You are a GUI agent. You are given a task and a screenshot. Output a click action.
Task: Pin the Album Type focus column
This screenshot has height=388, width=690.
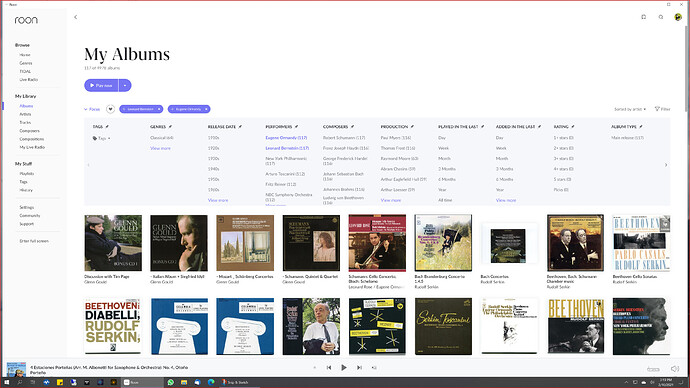tap(641, 127)
